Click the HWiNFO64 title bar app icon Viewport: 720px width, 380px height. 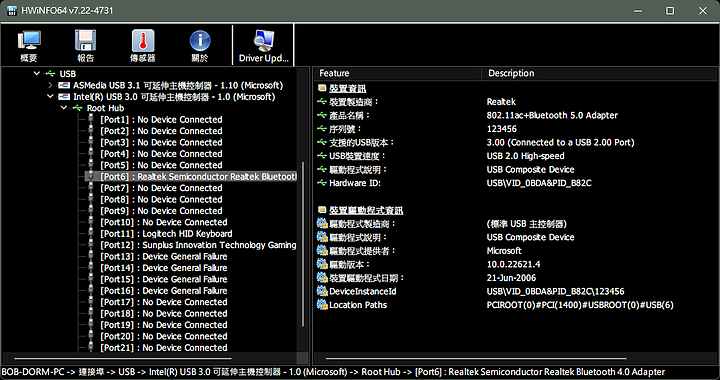click(11, 11)
